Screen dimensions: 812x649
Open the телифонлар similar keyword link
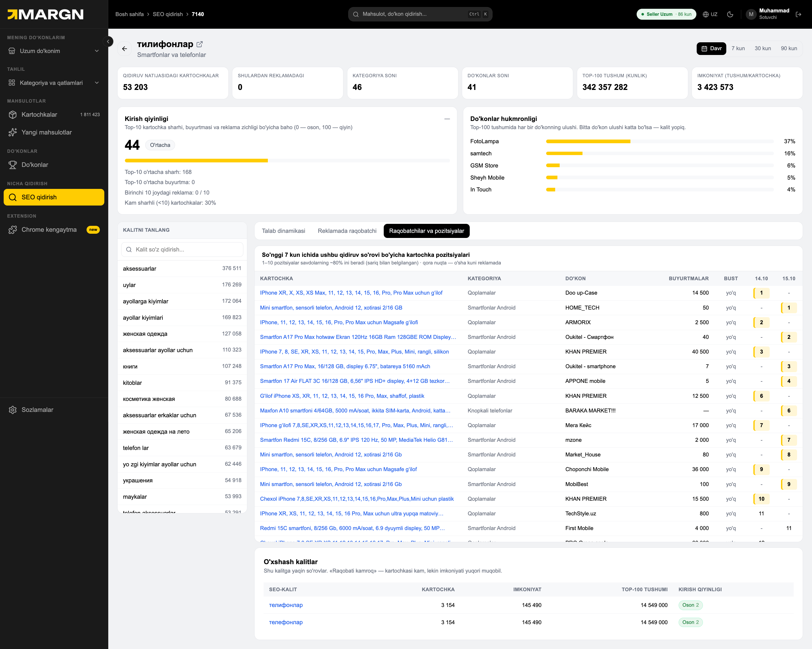click(x=286, y=605)
